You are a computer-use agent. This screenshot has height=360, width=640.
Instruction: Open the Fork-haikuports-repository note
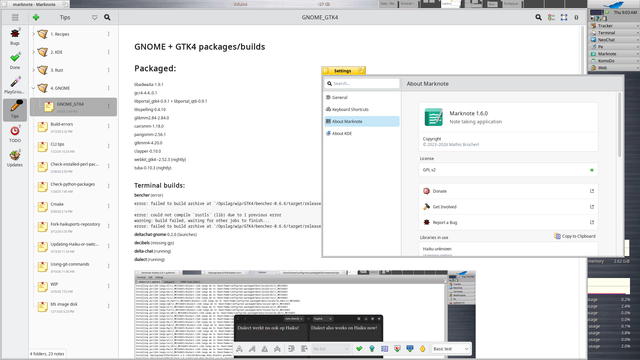(x=73, y=227)
